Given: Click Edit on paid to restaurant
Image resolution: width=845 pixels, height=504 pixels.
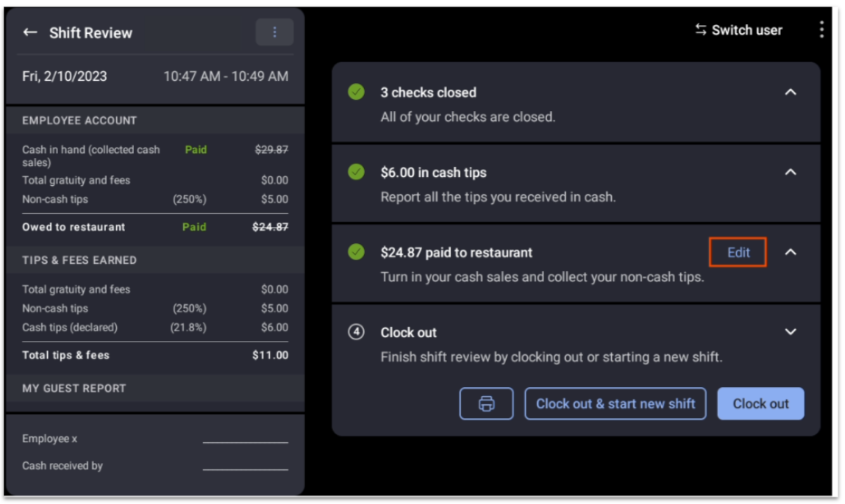Looking at the screenshot, I should [x=737, y=252].
